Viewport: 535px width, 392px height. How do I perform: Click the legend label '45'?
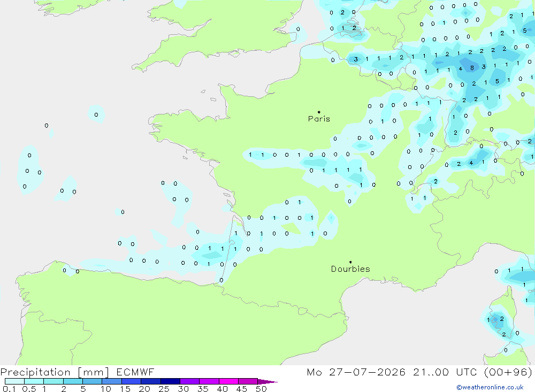click(242, 389)
